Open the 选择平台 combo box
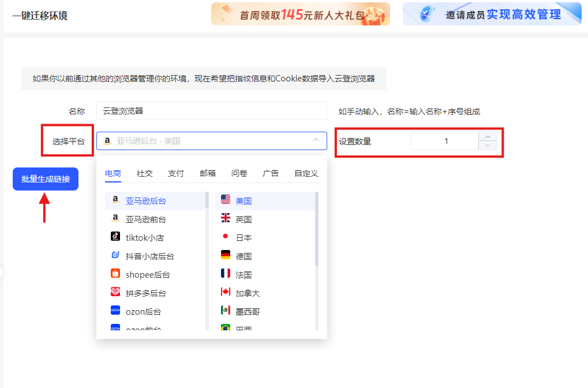This screenshot has height=388, width=588. pyautogui.click(x=212, y=140)
